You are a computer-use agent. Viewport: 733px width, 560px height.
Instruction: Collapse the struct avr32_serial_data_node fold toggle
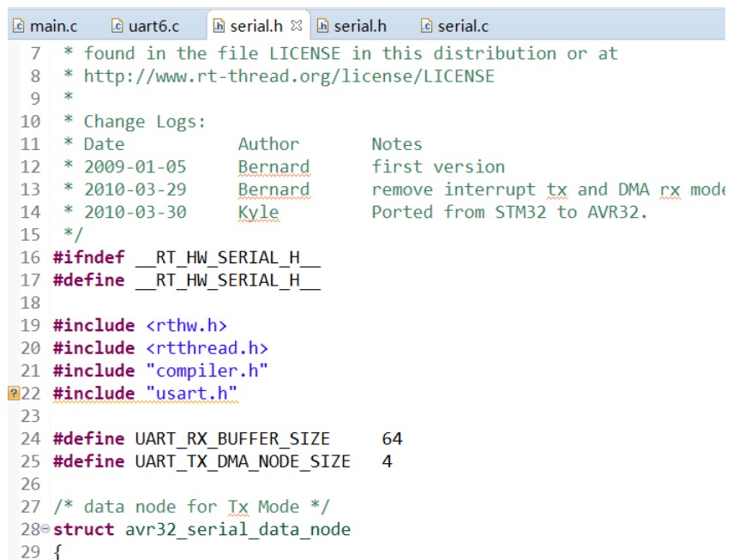coord(45,528)
